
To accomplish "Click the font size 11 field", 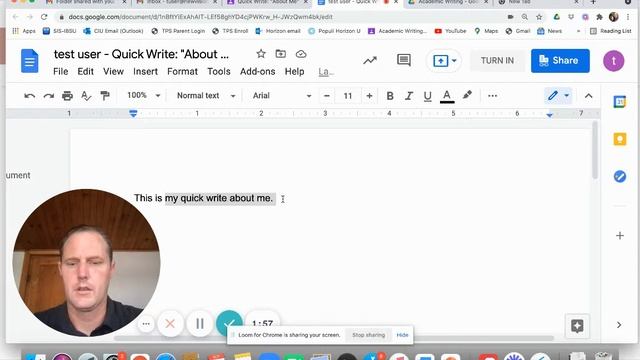I will [x=348, y=96].
